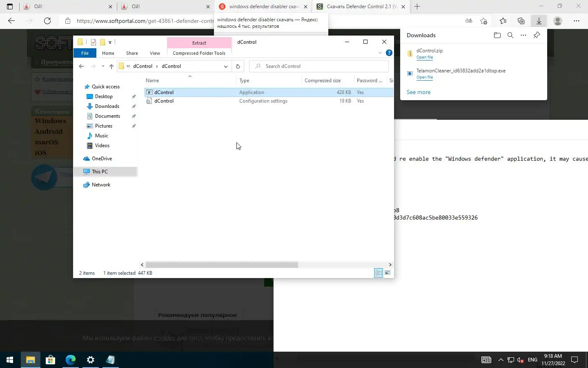The image size is (588, 368).
Task: Open Settings gear on the taskbar
Action: pyautogui.click(x=91, y=360)
